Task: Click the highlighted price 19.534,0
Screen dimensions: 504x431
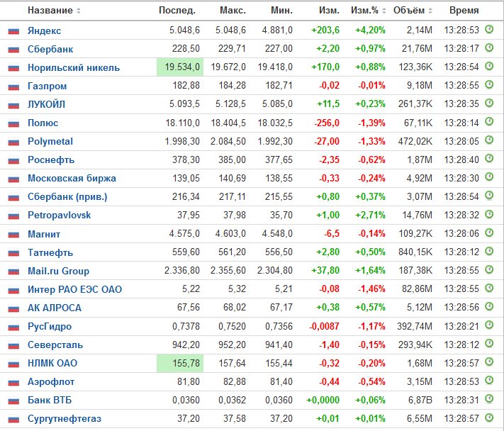Action: pyautogui.click(x=180, y=67)
